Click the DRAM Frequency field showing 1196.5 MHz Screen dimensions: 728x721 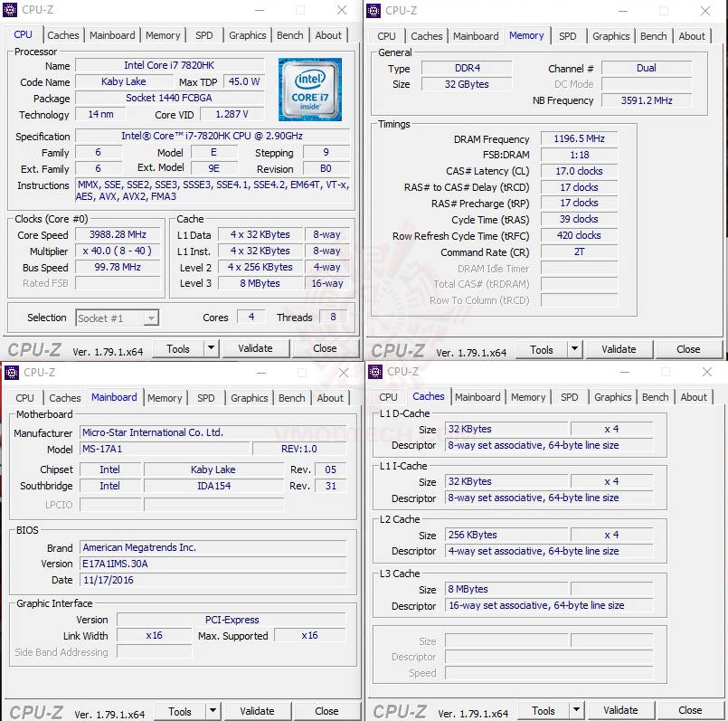[x=579, y=138]
